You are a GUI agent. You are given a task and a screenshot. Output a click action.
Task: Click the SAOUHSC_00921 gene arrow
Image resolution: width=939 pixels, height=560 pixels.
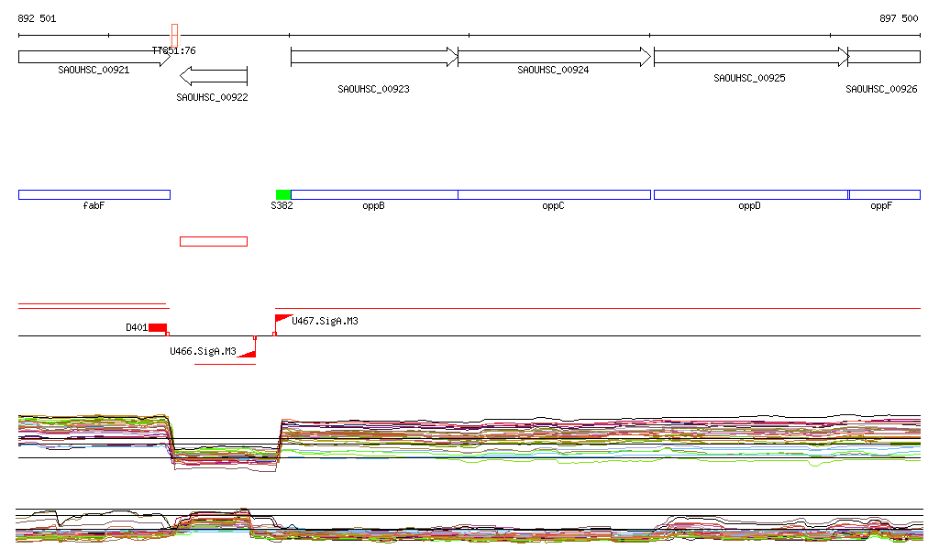(x=92, y=57)
